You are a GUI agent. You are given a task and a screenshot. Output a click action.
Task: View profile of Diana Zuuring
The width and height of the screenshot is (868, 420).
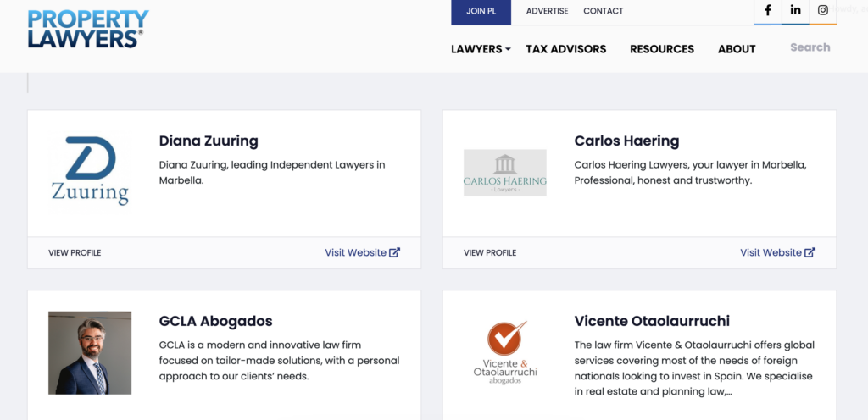click(x=75, y=252)
